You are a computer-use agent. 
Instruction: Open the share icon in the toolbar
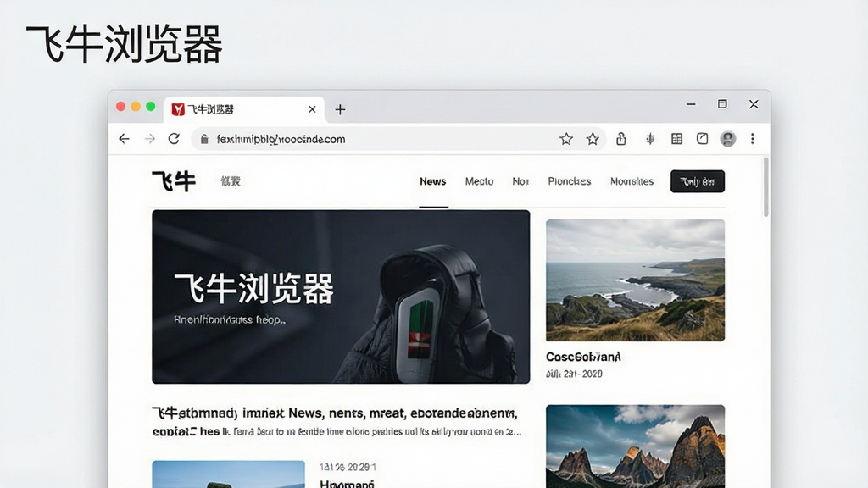[621, 139]
